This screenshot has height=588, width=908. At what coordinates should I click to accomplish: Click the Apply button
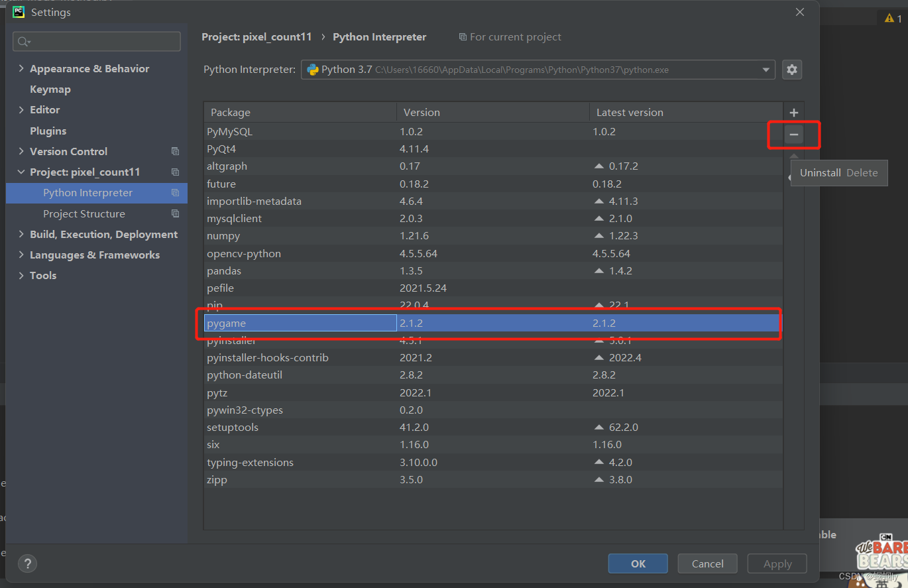coord(777,563)
